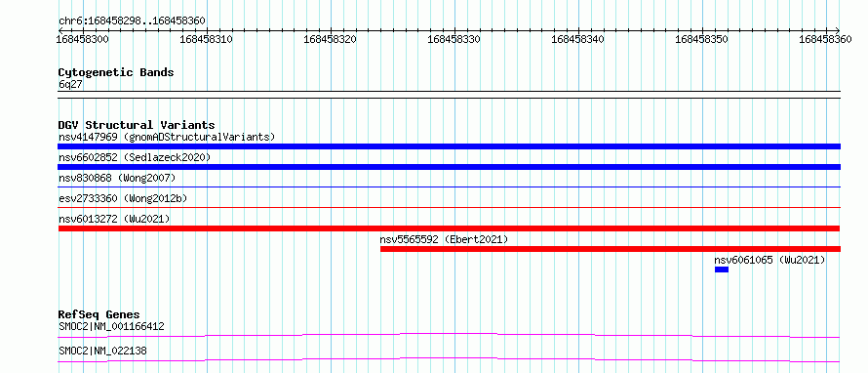Click the SMOC2 NM_001166412 magenta gene track
Screen dimensions: 868x373
tap(449, 335)
